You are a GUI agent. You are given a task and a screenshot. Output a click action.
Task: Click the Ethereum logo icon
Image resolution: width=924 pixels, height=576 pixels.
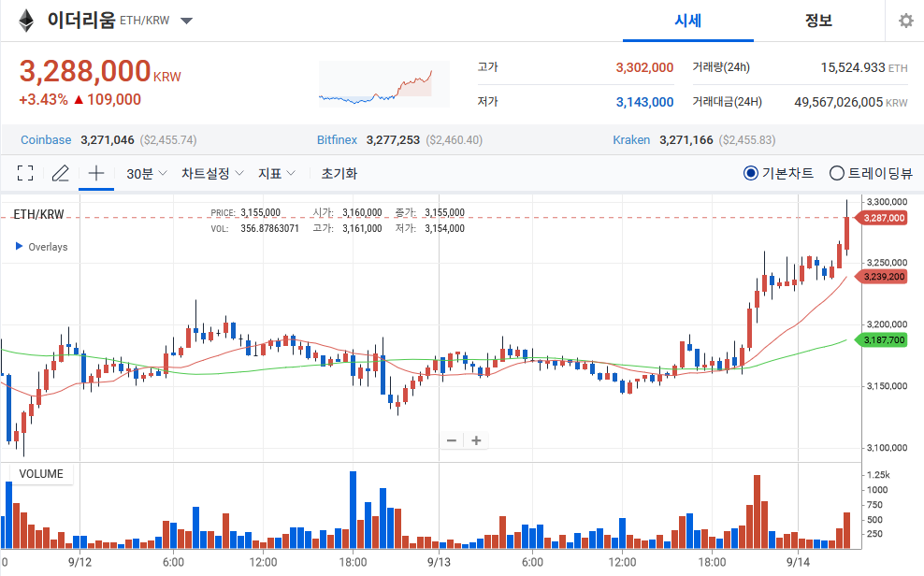pyautogui.click(x=26, y=21)
